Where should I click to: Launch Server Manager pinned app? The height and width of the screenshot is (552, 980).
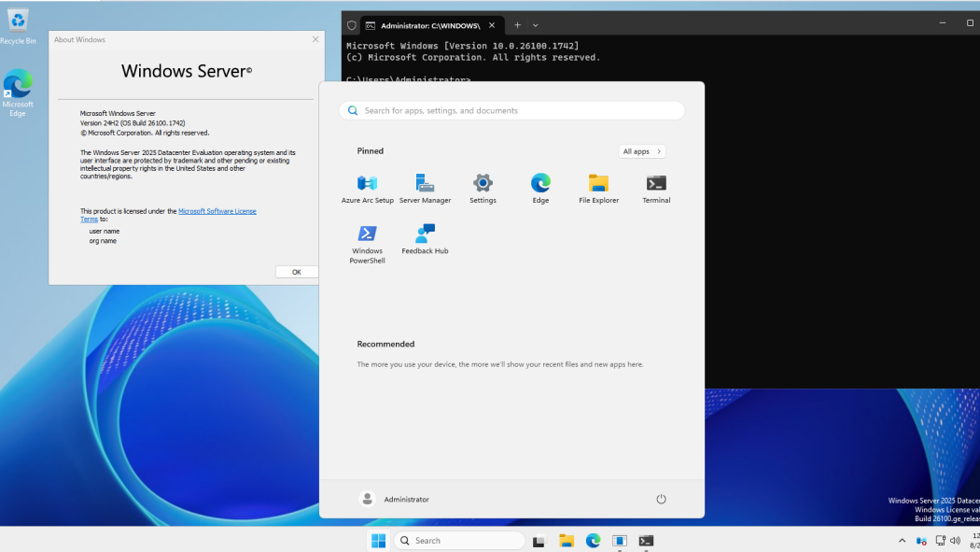425,188
